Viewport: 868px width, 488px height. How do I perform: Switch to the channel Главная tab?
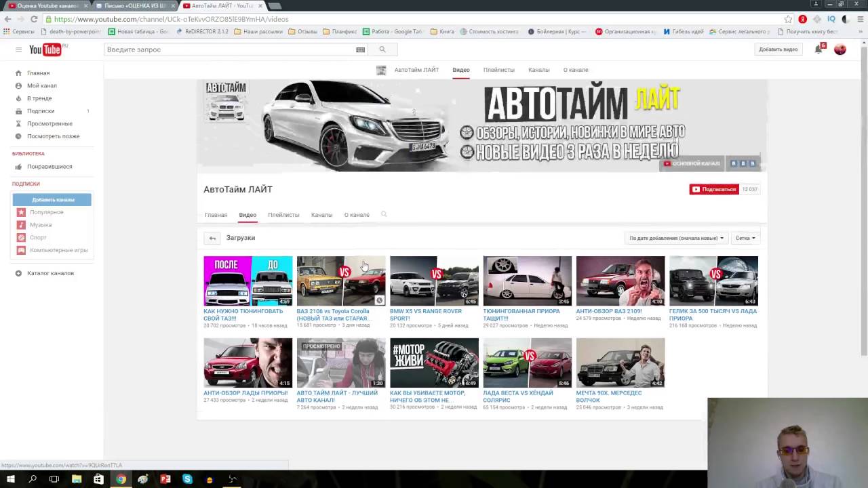[x=216, y=215]
